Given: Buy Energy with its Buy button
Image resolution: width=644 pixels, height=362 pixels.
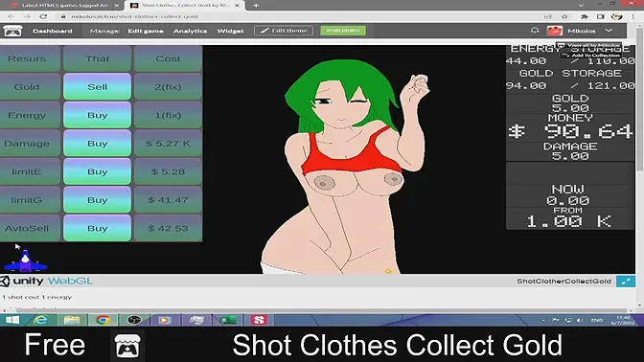Looking at the screenshot, I should 98,115.
